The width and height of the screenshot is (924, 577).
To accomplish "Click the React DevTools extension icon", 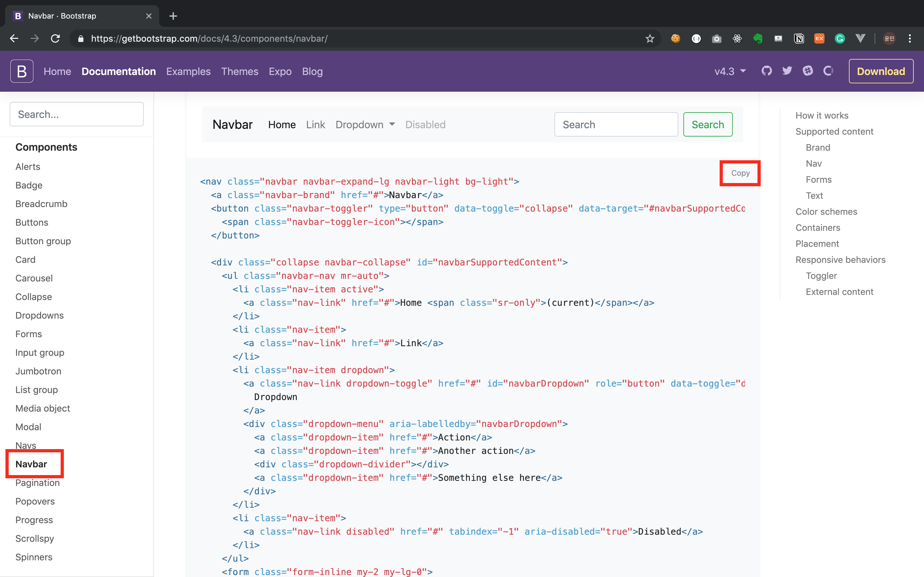I will pos(737,38).
